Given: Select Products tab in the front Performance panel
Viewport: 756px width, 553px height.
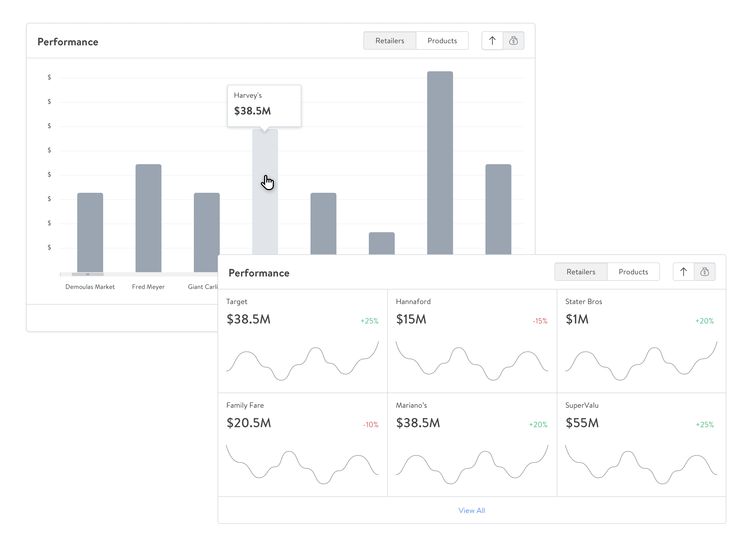Looking at the screenshot, I should tap(633, 271).
